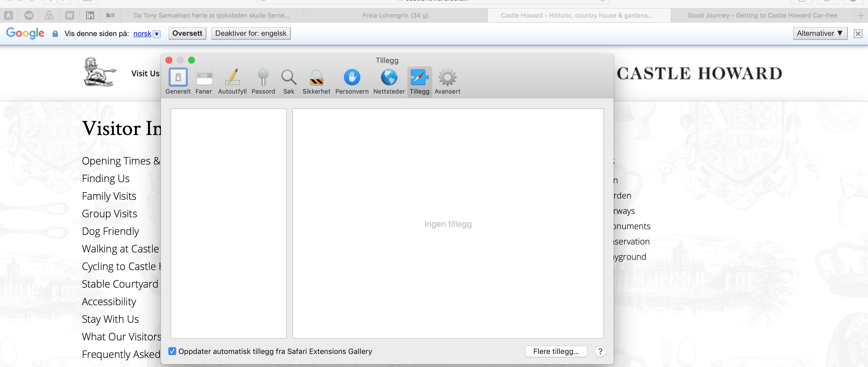Close the Google translate bar

pos(858,33)
